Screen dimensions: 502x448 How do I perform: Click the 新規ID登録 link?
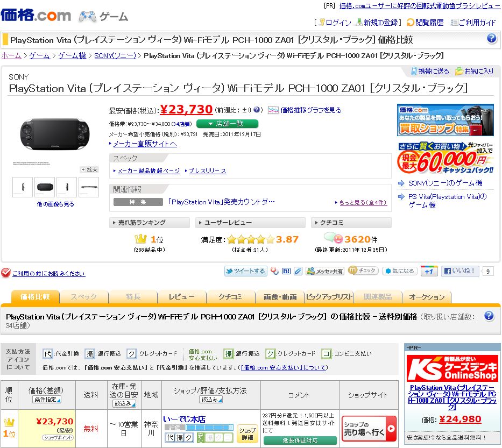(380, 23)
